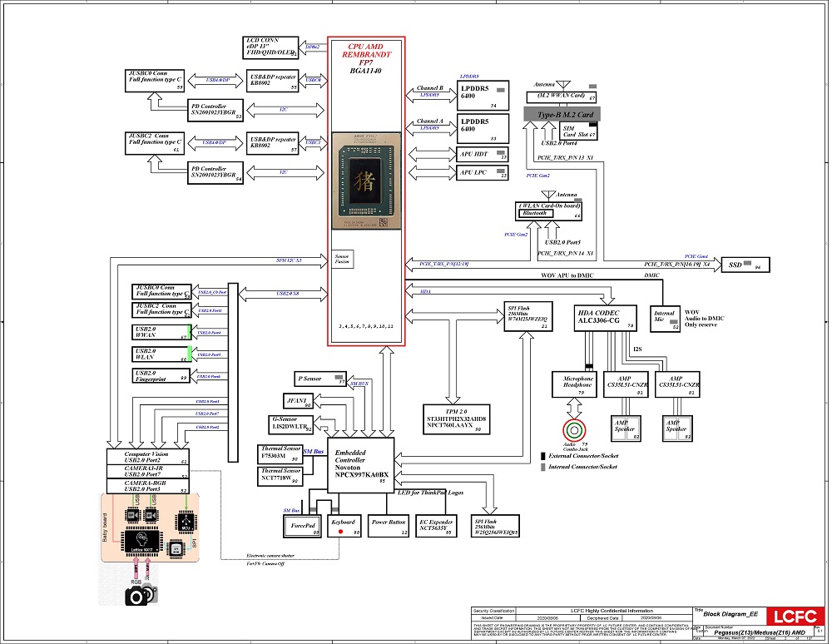Click the Pegasus(Z13)/Medusa(Z16) AMD document name

pyautogui.click(x=760, y=632)
